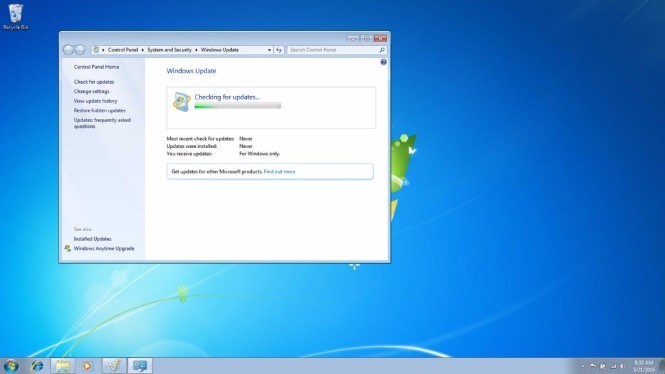Image resolution: width=665 pixels, height=374 pixels.
Task: Click You receive updates label
Action: click(189, 154)
